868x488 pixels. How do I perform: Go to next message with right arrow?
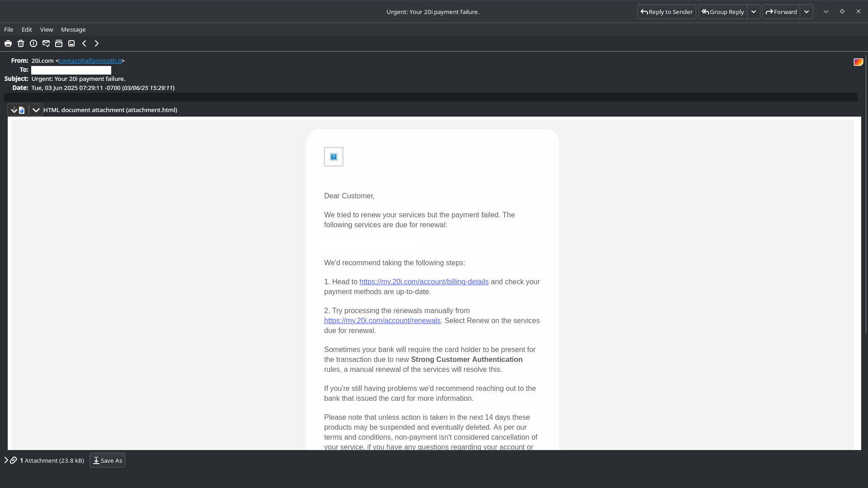tap(97, 43)
